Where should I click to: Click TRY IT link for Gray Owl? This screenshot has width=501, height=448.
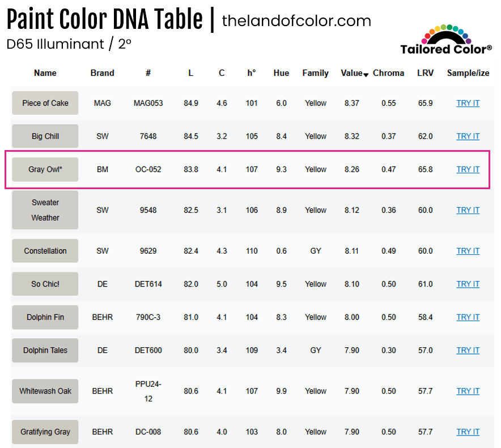coord(468,169)
